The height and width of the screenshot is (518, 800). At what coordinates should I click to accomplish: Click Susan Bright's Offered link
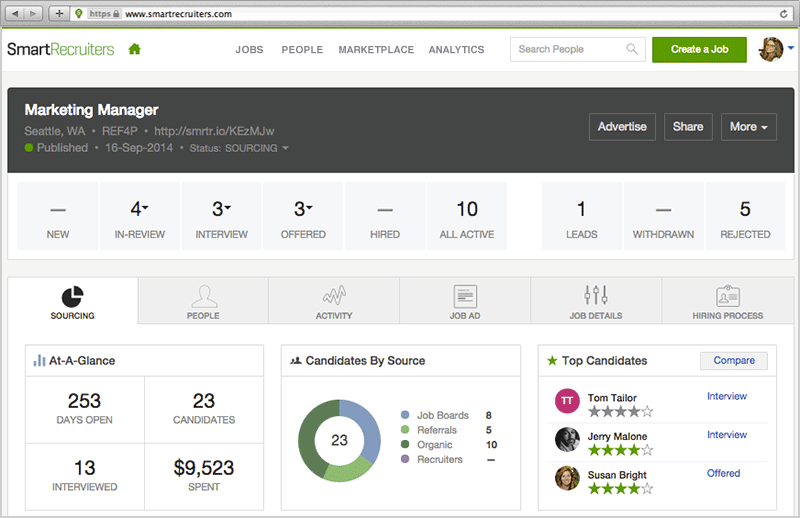pyautogui.click(x=723, y=473)
